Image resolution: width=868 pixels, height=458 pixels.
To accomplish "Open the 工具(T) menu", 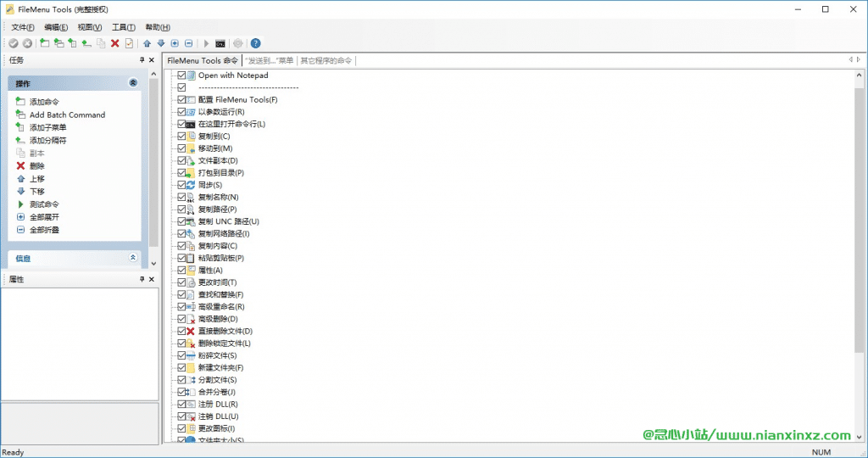I will (x=124, y=27).
